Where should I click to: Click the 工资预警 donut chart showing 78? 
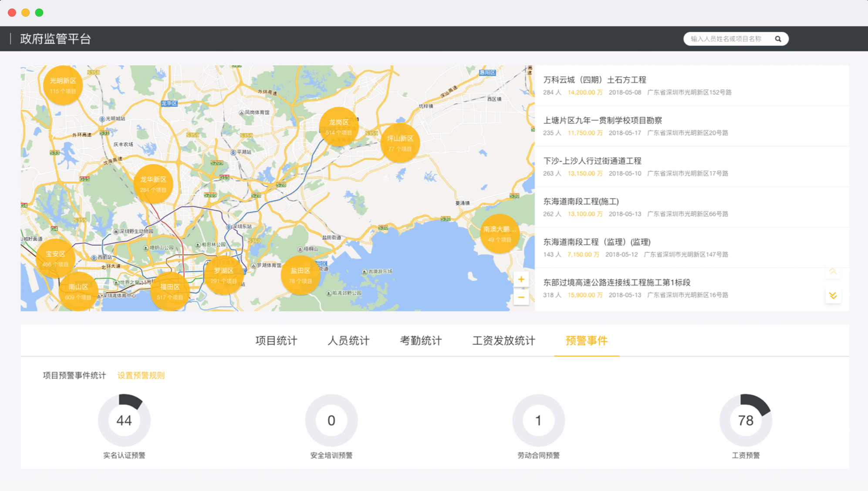point(745,420)
